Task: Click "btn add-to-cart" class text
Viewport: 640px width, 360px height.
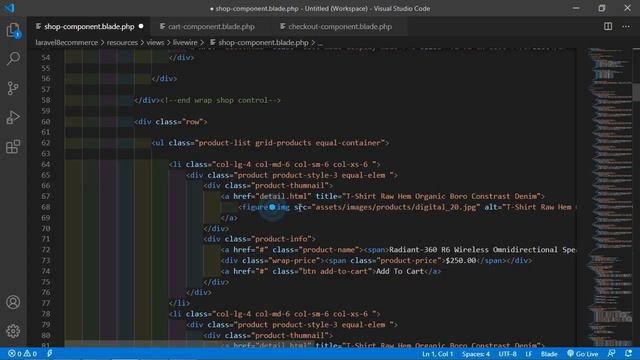Action: coord(338,271)
